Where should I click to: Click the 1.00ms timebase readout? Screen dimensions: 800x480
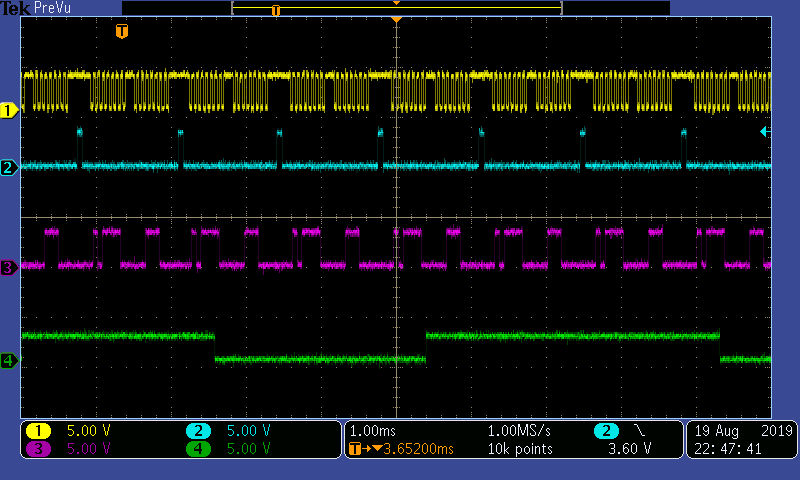(372, 431)
